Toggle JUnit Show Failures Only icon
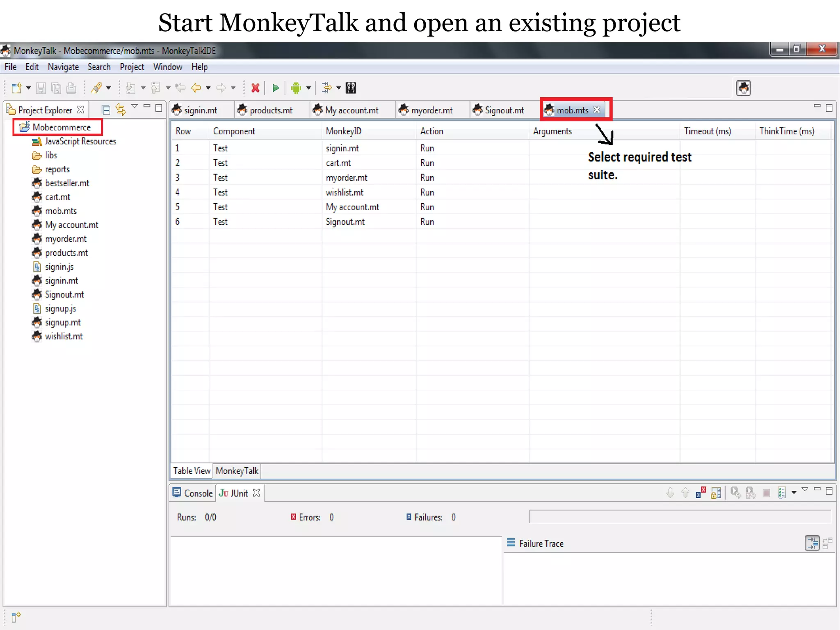This screenshot has height=630, width=840. (x=701, y=493)
